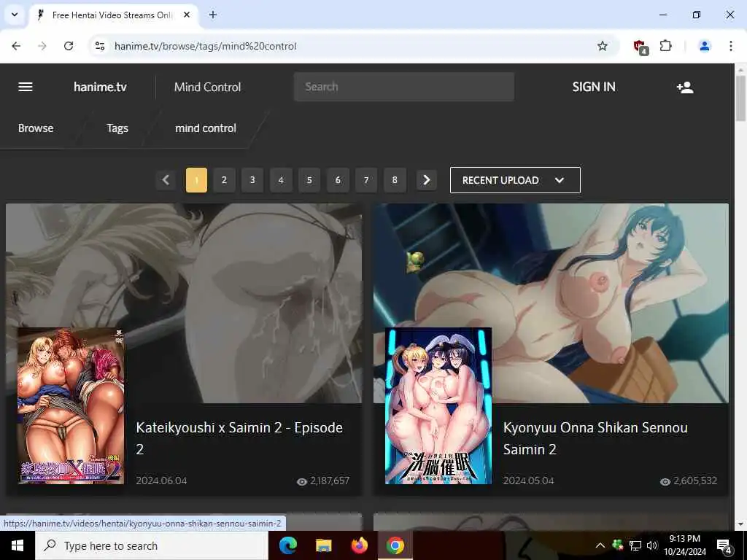The height and width of the screenshot is (560, 747).
Task: Select page 1 in pagination
Action: (x=196, y=180)
